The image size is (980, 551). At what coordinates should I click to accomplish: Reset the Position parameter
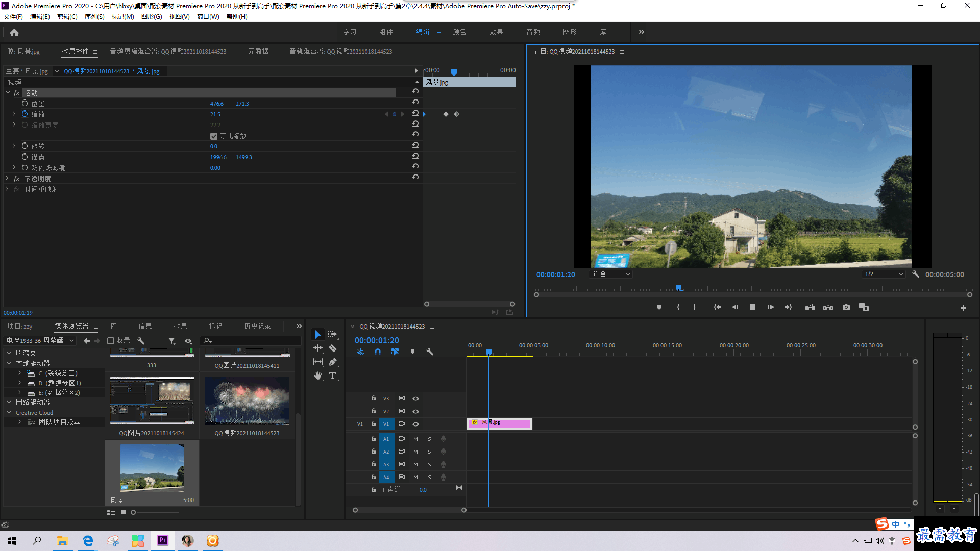pos(415,103)
